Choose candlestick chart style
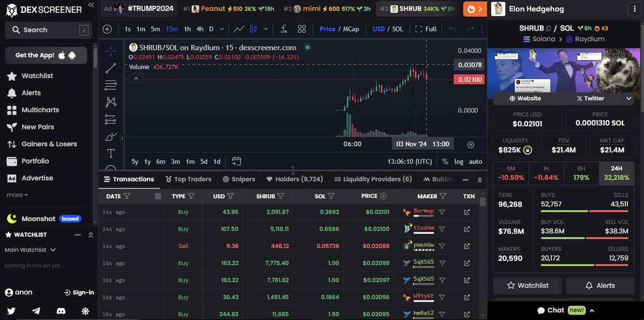This screenshot has width=644, height=320. click(253, 29)
